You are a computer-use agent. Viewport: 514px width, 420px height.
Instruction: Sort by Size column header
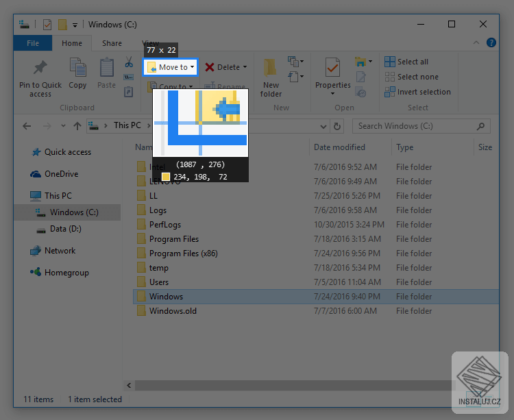485,147
